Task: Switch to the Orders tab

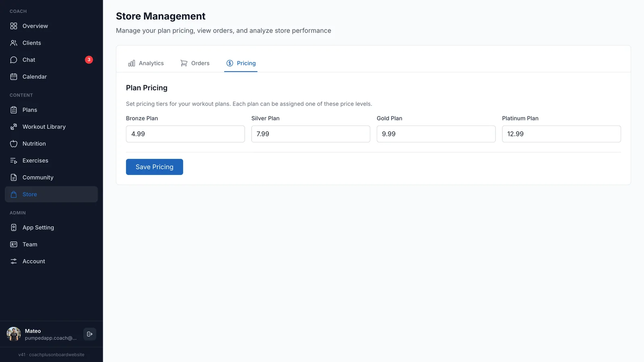Action: coord(195,63)
